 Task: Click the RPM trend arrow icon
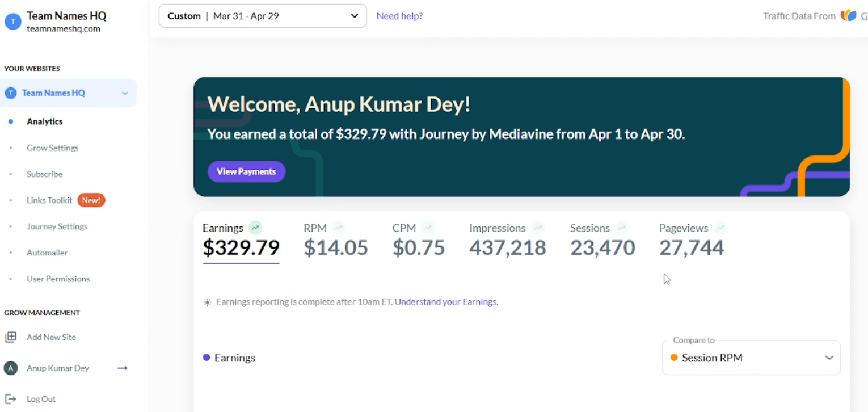(339, 228)
